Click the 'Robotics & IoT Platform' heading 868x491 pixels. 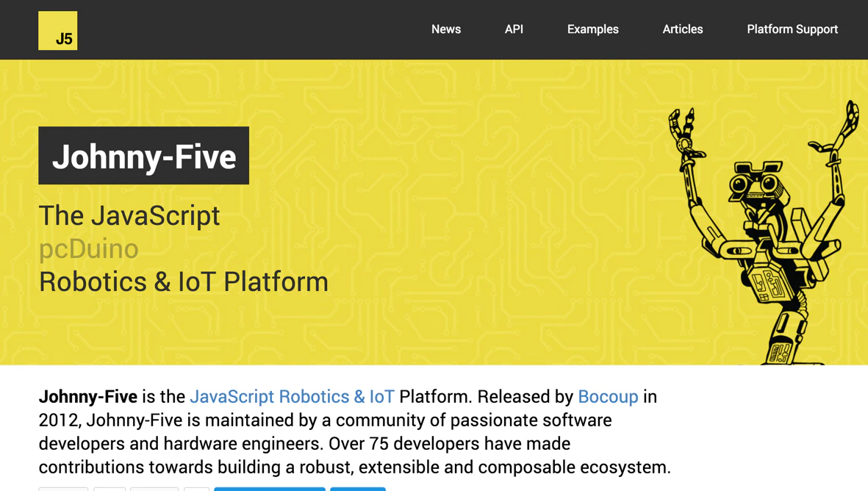(x=184, y=282)
